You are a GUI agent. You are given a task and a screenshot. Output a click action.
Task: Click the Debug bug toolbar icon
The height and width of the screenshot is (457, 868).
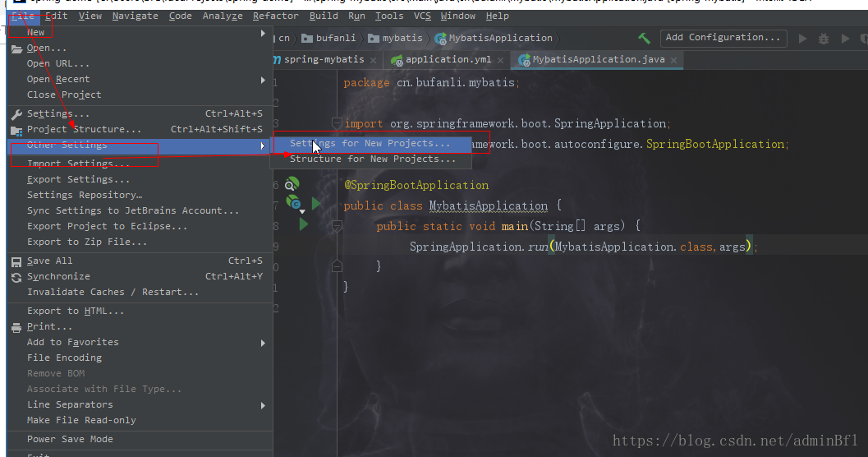[x=824, y=39]
